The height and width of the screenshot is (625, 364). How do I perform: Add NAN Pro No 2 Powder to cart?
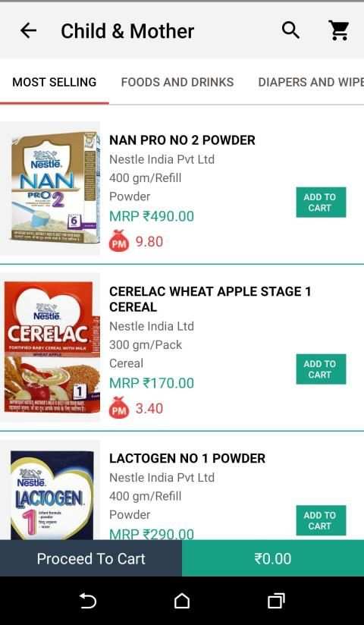point(321,203)
